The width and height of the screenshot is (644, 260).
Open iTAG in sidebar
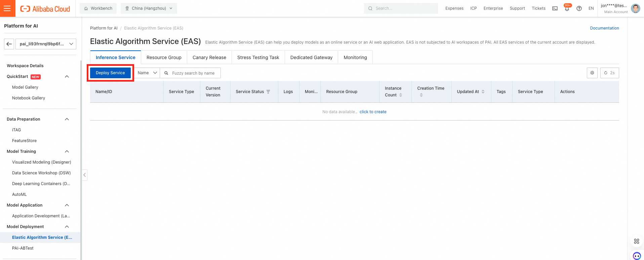(x=16, y=130)
